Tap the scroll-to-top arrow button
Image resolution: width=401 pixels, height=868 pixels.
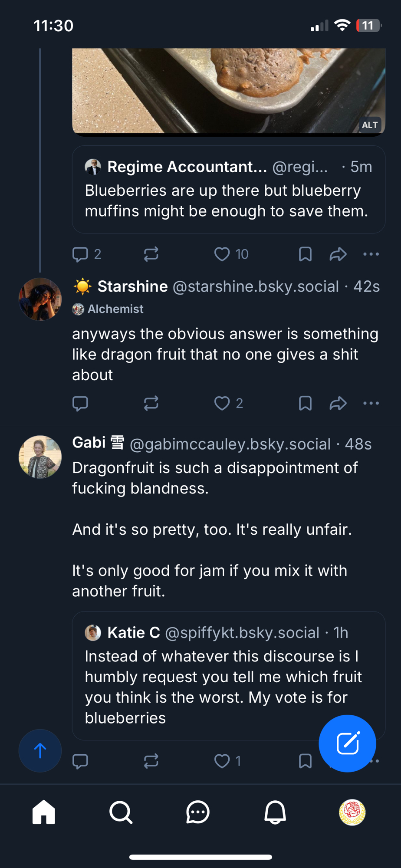40,750
